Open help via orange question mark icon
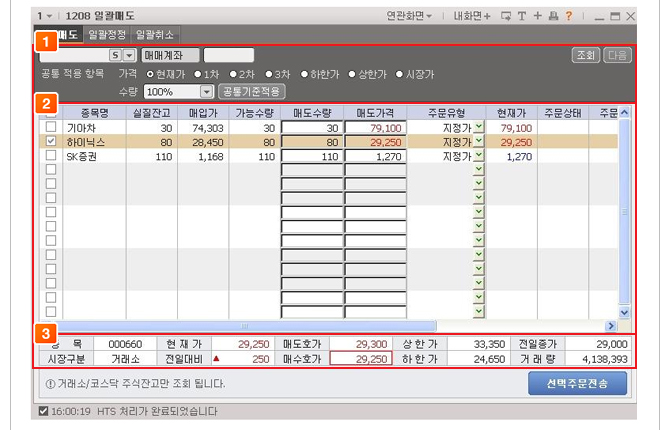Screen dimensions: 670x430 pos(569,16)
